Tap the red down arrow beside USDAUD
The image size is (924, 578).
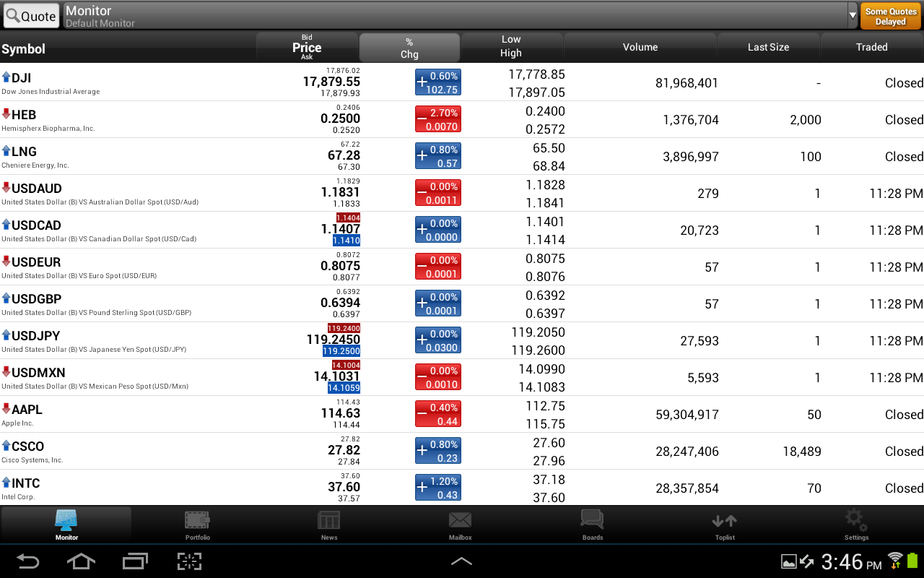(6, 187)
